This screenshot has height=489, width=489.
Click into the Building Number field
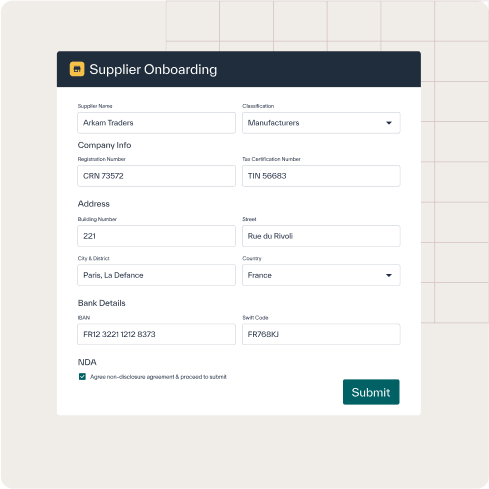(x=156, y=236)
